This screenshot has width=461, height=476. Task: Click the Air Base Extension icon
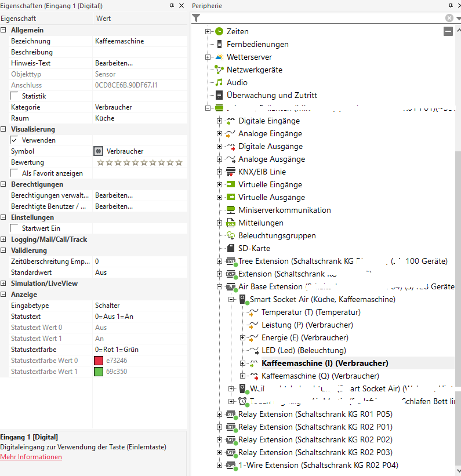click(x=231, y=287)
